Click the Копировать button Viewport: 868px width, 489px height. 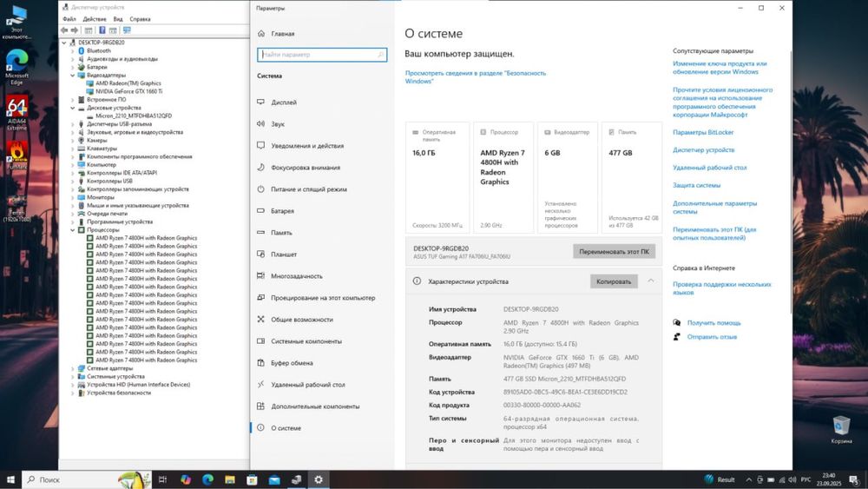pos(614,281)
